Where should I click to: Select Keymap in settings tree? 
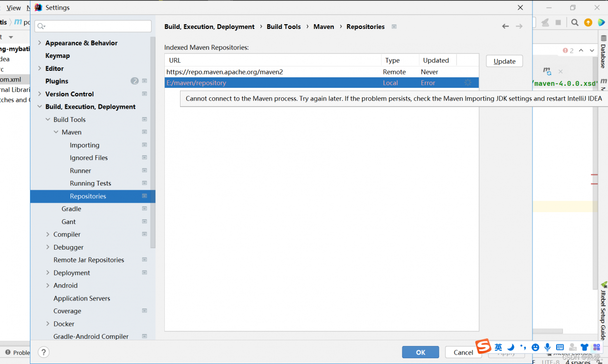57,56
